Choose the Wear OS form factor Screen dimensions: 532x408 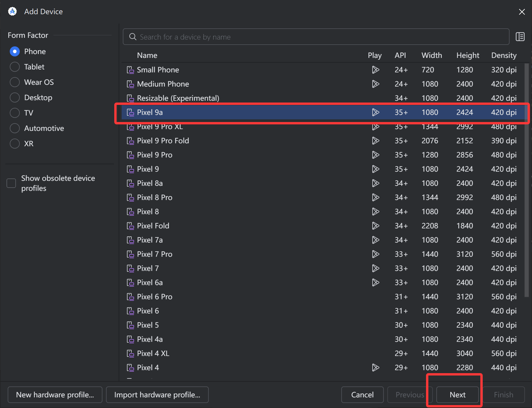point(15,82)
